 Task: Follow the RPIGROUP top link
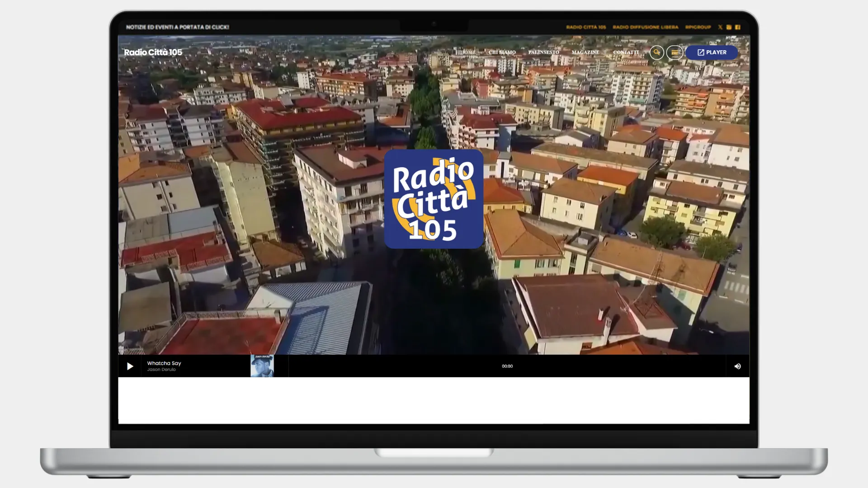tap(698, 27)
